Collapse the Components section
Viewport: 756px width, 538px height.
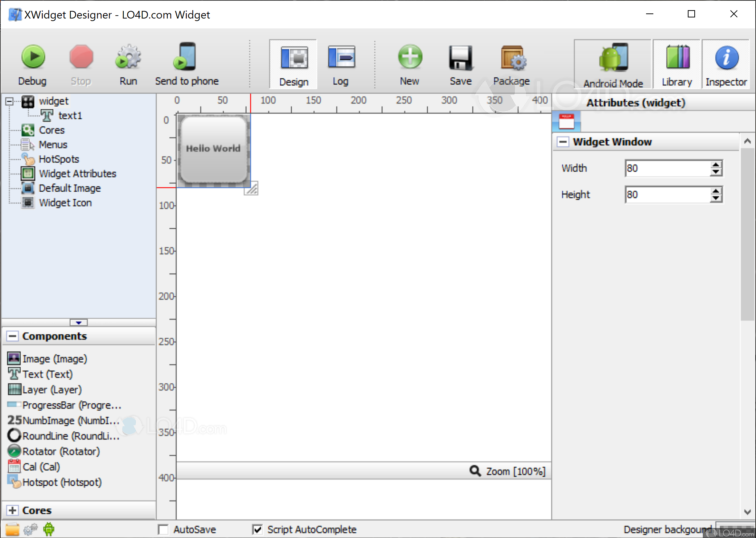(x=13, y=336)
